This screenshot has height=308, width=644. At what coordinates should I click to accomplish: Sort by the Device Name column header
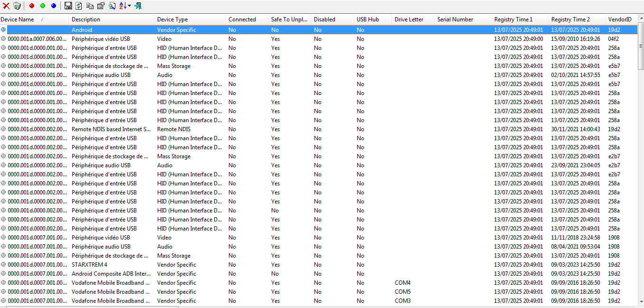pos(35,19)
